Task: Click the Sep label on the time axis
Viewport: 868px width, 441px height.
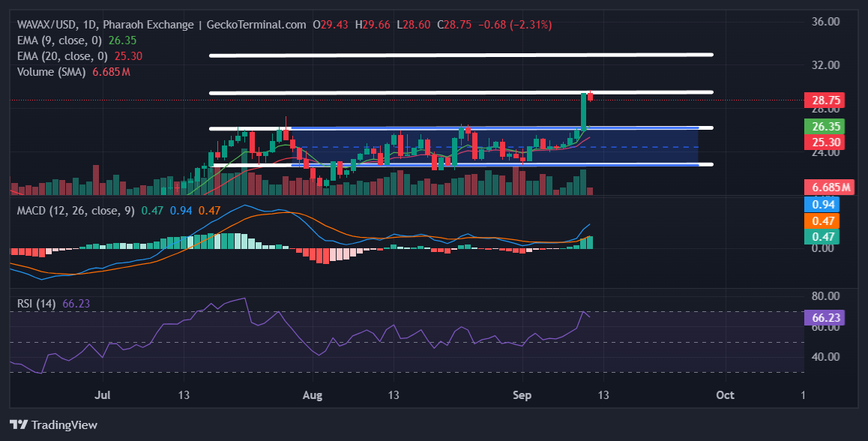Action: pyautogui.click(x=522, y=394)
